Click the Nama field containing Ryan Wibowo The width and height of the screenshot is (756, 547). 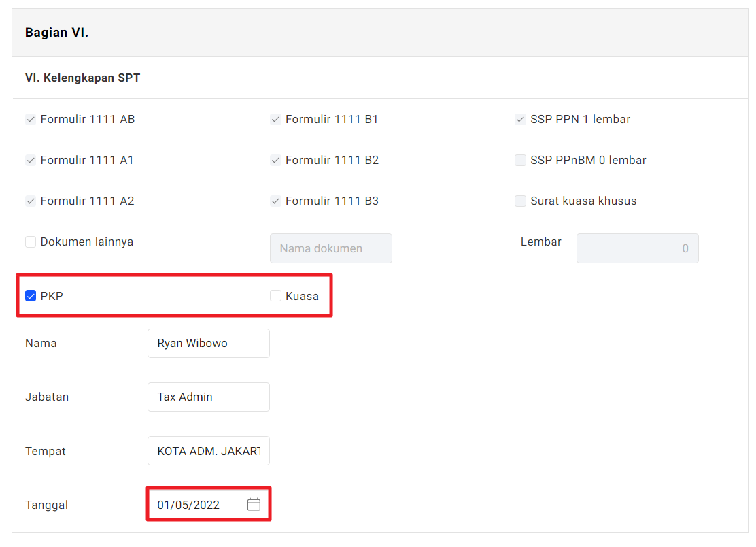[x=208, y=343]
